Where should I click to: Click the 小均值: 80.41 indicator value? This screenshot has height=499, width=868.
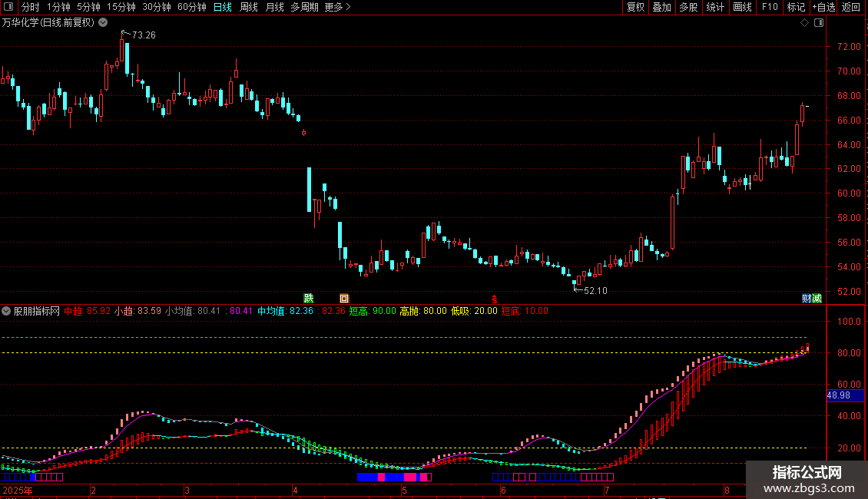coord(192,311)
